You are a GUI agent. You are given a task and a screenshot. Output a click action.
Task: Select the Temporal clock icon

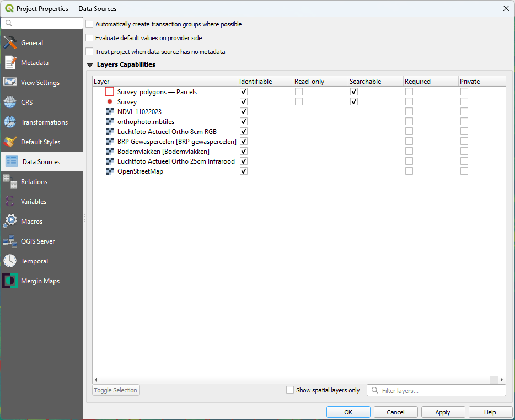(x=9, y=261)
